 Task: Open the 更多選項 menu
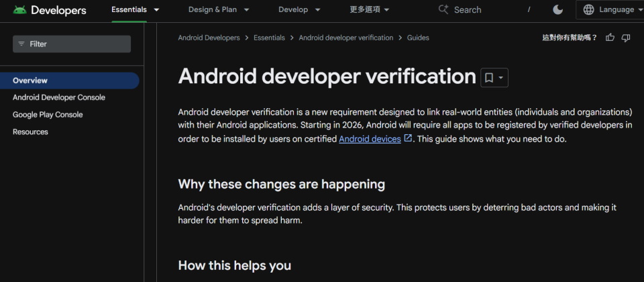pos(369,9)
